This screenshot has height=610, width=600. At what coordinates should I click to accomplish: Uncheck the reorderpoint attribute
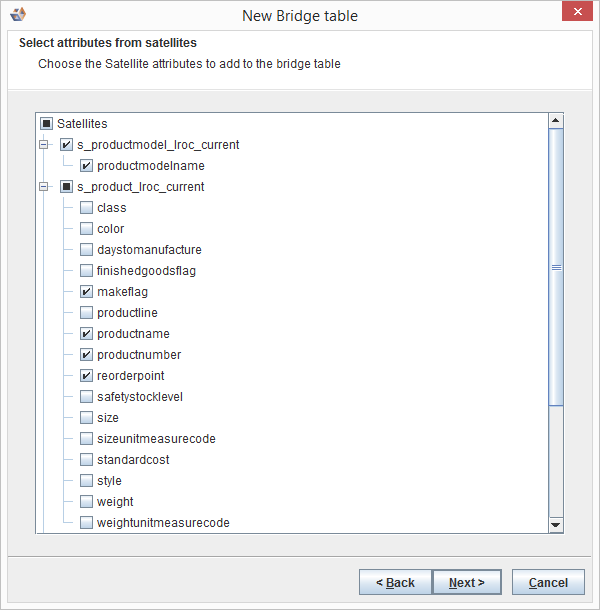(86, 376)
